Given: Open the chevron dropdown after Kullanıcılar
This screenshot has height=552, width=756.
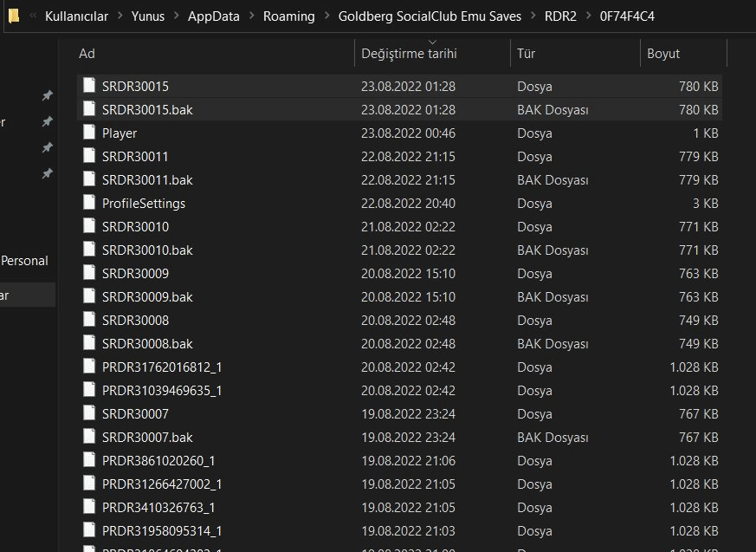Looking at the screenshot, I should click(120, 16).
